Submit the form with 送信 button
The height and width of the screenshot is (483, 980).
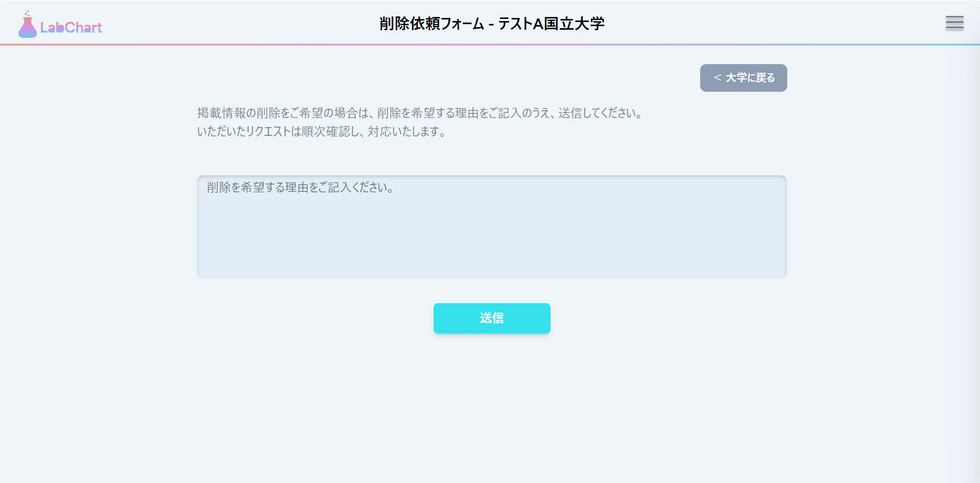492,318
